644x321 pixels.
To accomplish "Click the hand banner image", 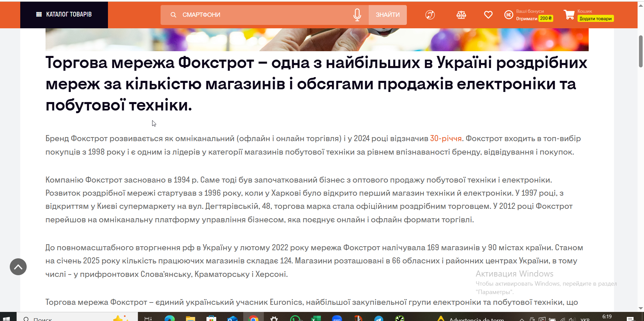I will 317,40.
